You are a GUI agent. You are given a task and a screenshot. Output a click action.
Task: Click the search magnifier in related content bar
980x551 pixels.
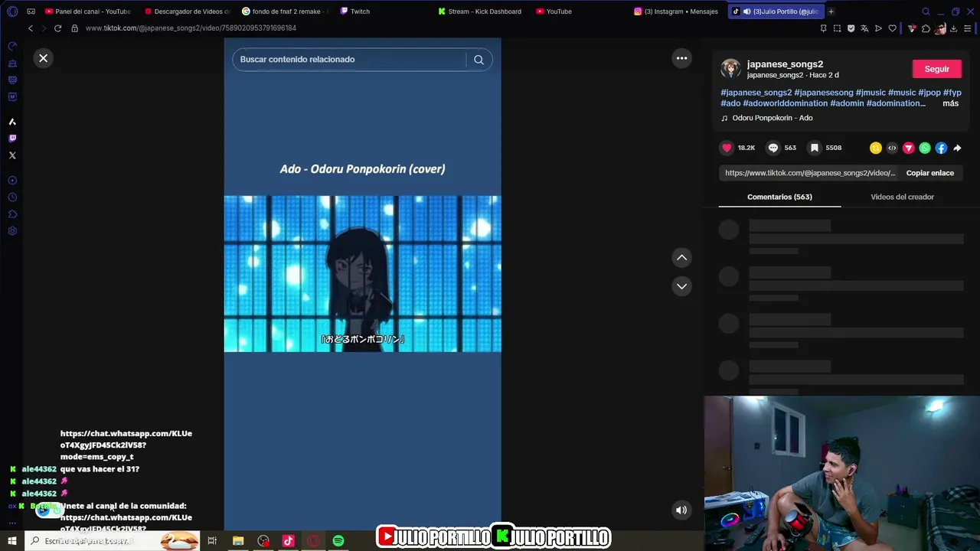coord(479,60)
